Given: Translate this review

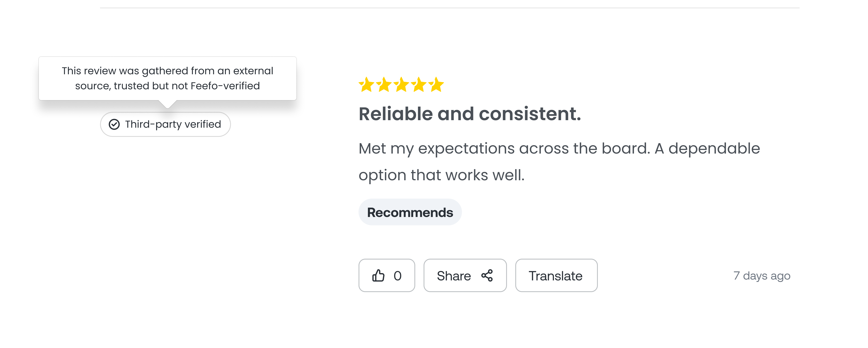Looking at the screenshot, I should (x=556, y=275).
